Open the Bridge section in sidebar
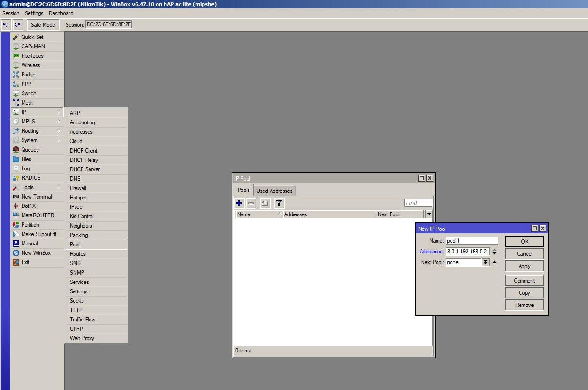The image size is (588, 390). (28, 75)
